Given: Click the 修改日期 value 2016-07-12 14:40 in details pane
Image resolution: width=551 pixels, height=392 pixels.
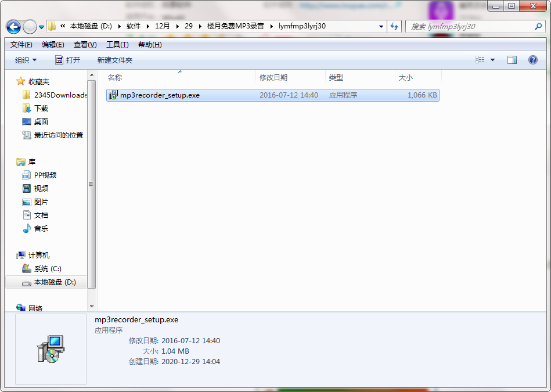Looking at the screenshot, I should coord(191,341).
